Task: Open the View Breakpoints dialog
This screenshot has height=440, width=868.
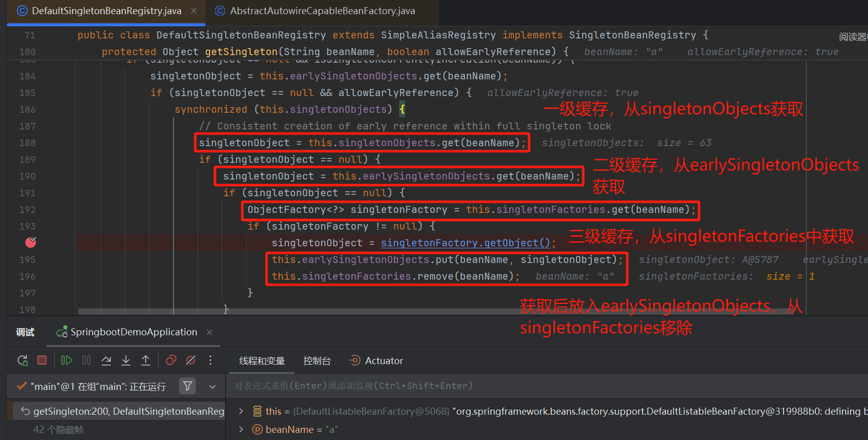Action: (171, 360)
